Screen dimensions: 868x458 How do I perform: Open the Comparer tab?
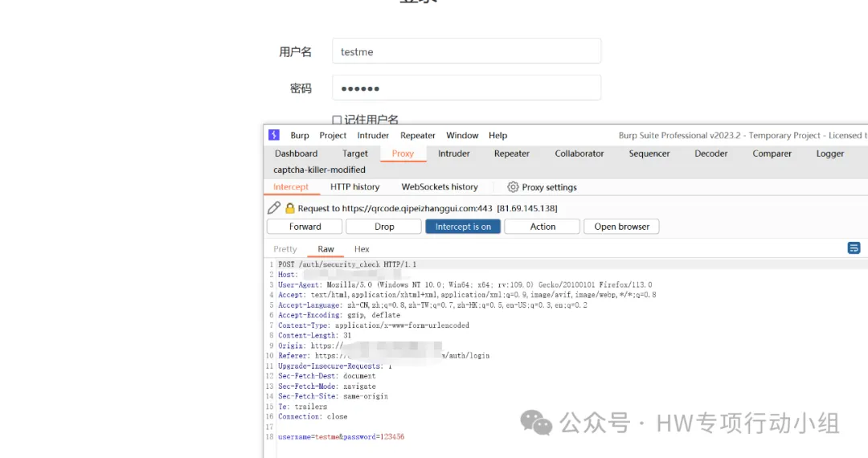[772, 153]
